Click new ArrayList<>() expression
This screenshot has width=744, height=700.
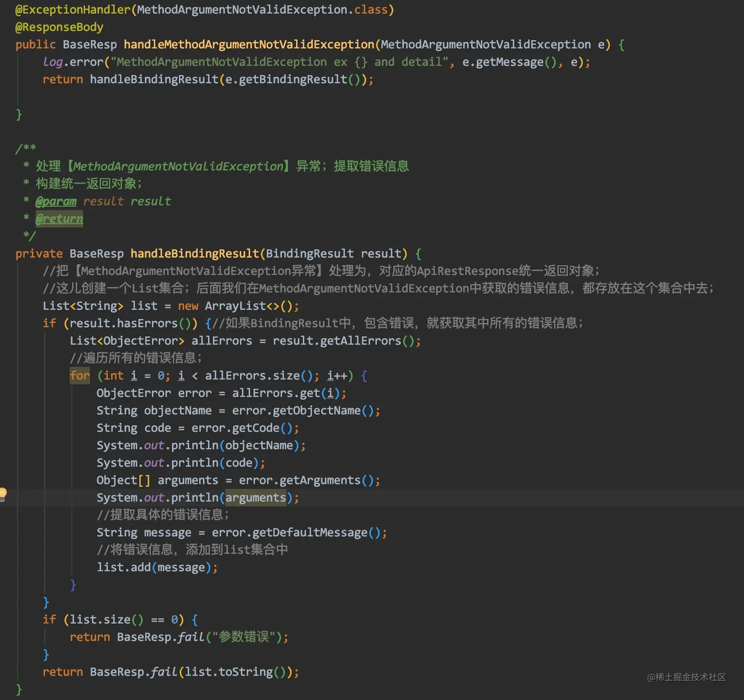(236, 306)
